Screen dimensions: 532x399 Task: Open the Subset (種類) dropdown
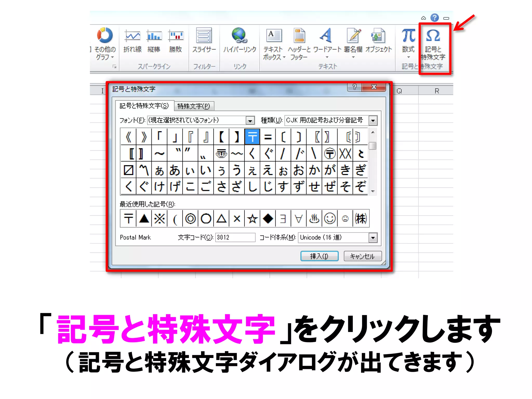pyautogui.click(x=373, y=121)
